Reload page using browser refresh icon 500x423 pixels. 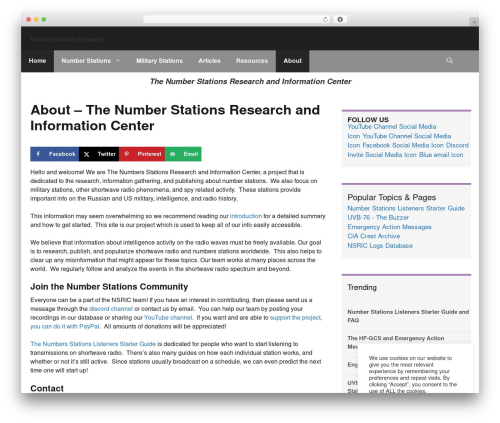325,19
